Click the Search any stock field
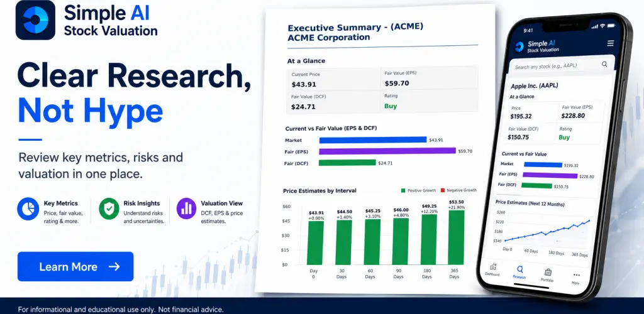 [560, 65]
